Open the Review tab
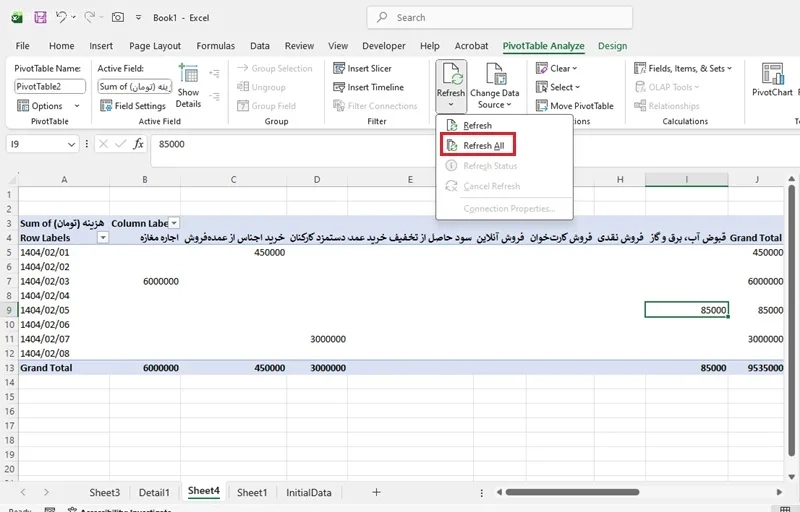 (299, 46)
